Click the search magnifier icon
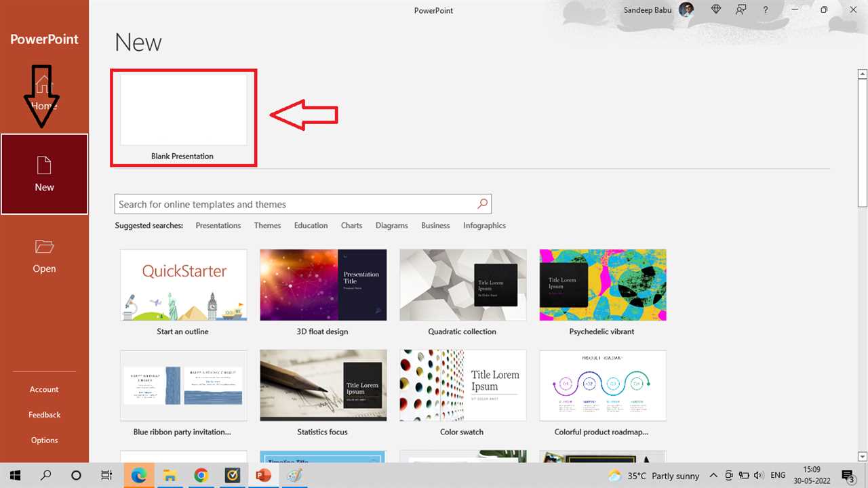Viewport: 868px width, 488px height. [481, 203]
